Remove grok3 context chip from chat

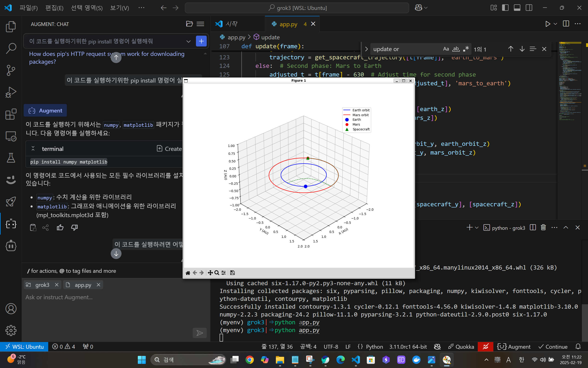click(x=57, y=285)
